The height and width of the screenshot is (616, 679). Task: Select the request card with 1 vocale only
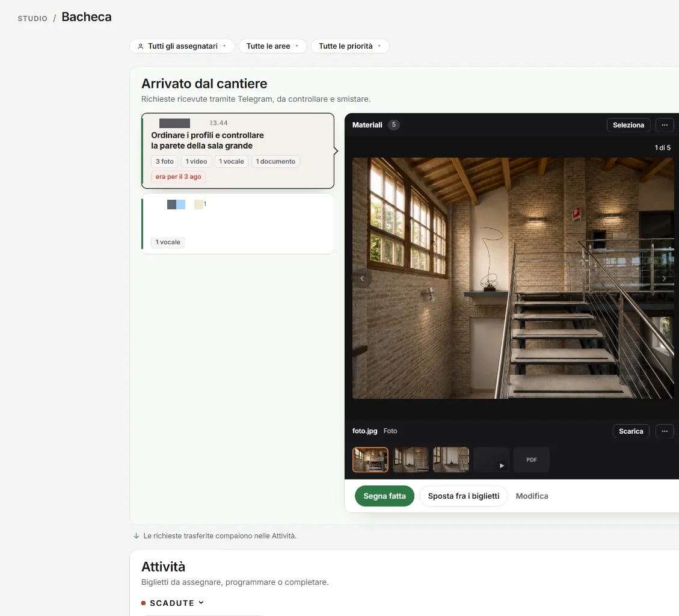pyautogui.click(x=238, y=224)
